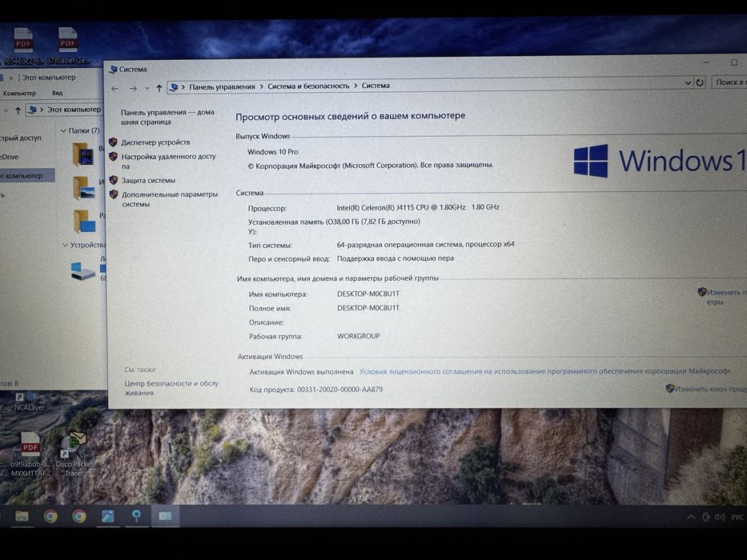This screenshot has height=560, width=747.
Task: Select the Videos folder icon in Explorer
Action: 83,154
